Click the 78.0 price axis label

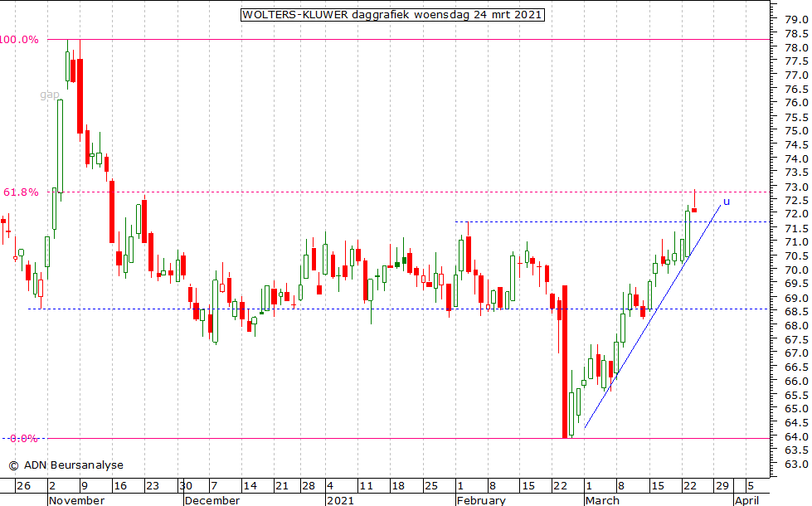coord(796,47)
